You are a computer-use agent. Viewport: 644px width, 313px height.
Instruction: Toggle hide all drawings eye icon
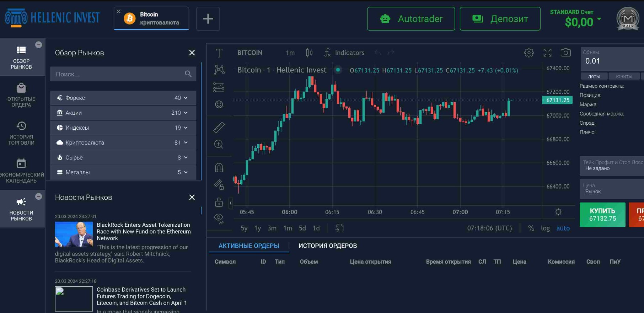pos(219,218)
